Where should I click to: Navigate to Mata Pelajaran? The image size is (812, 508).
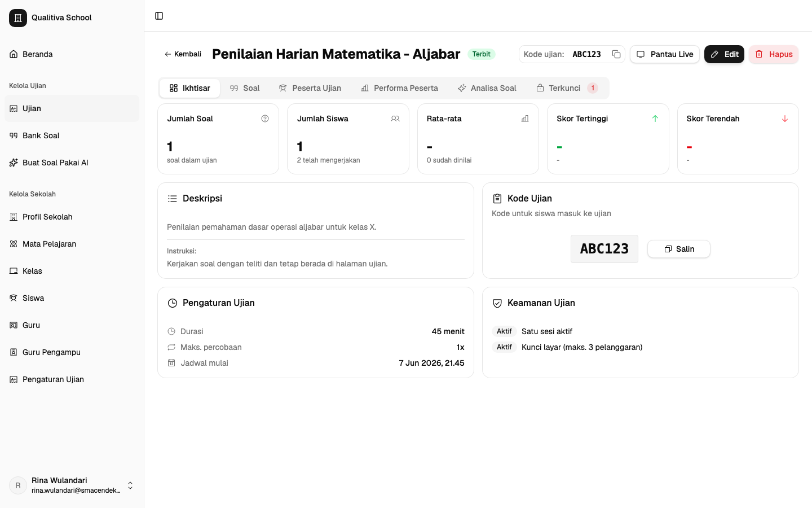coord(72,244)
